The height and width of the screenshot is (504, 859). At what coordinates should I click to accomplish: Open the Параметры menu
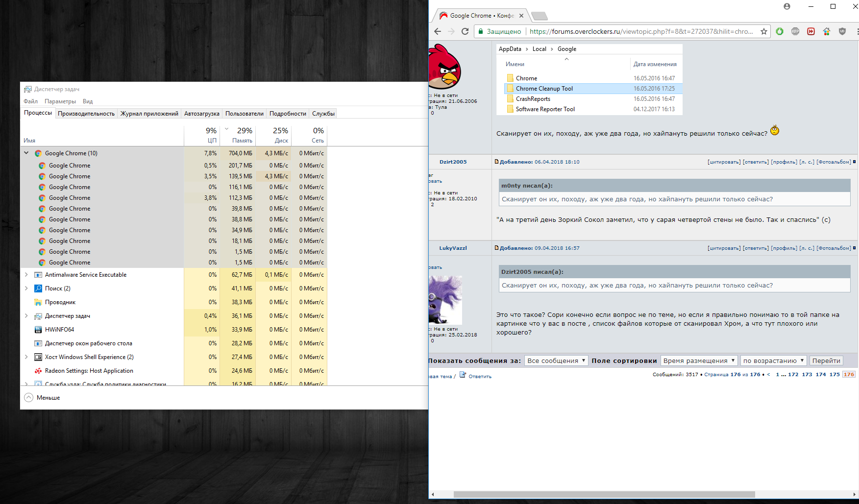click(x=60, y=101)
